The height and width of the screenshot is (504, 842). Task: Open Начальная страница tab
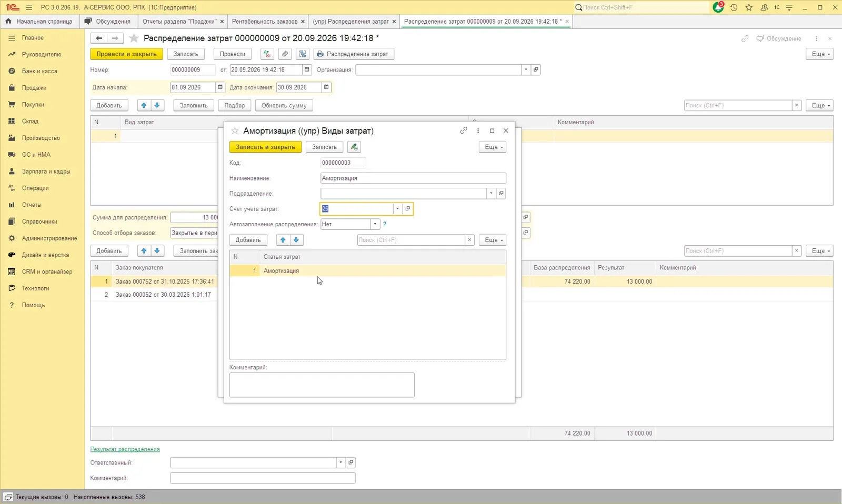click(x=39, y=22)
